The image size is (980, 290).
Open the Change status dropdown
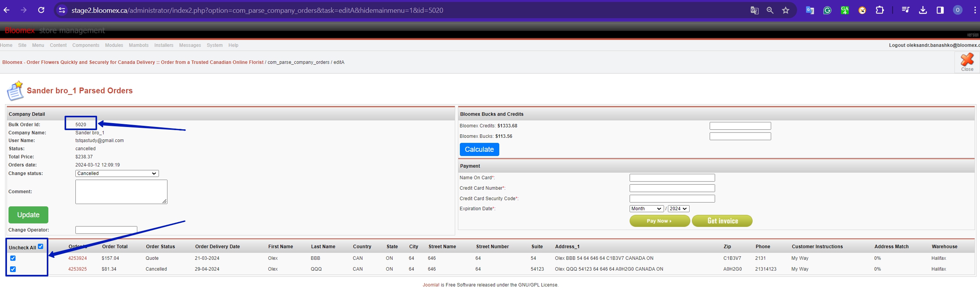117,173
